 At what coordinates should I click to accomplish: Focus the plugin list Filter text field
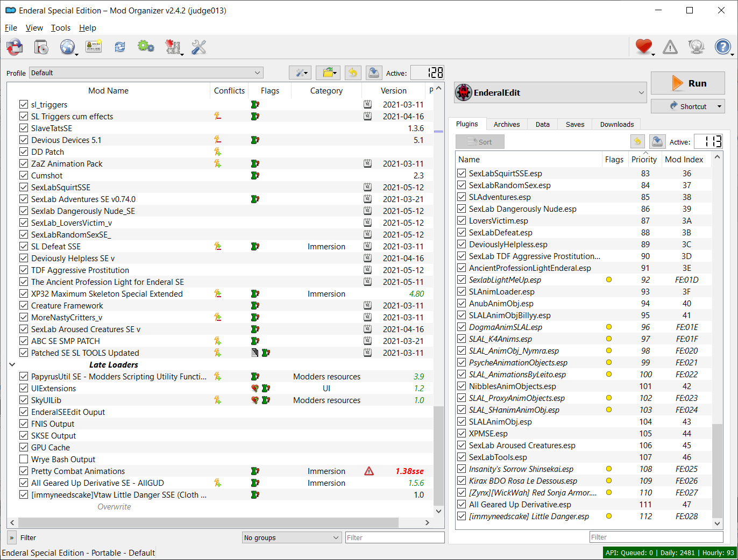(656, 537)
